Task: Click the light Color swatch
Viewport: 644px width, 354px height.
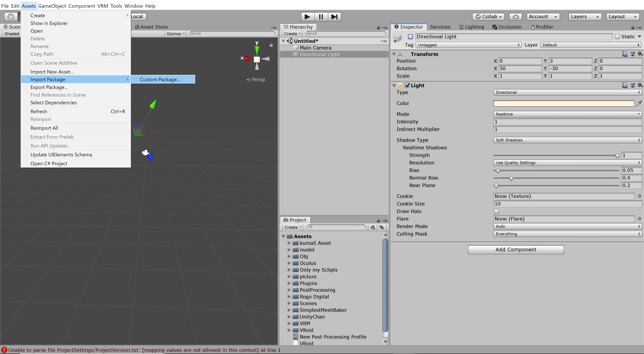Action: (563, 103)
